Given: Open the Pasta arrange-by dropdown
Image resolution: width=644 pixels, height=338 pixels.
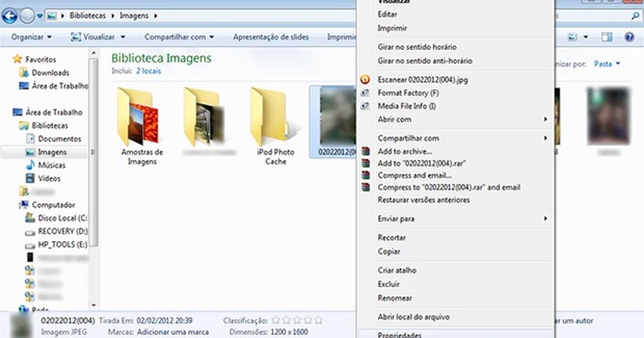Looking at the screenshot, I should pyautogui.click(x=607, y=64).
